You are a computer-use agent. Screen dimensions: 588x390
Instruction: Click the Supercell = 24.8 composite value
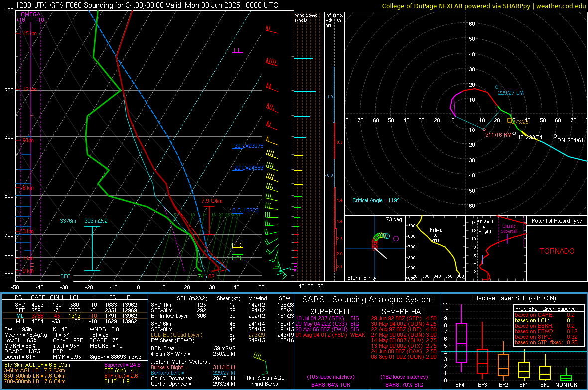point(122,365)
